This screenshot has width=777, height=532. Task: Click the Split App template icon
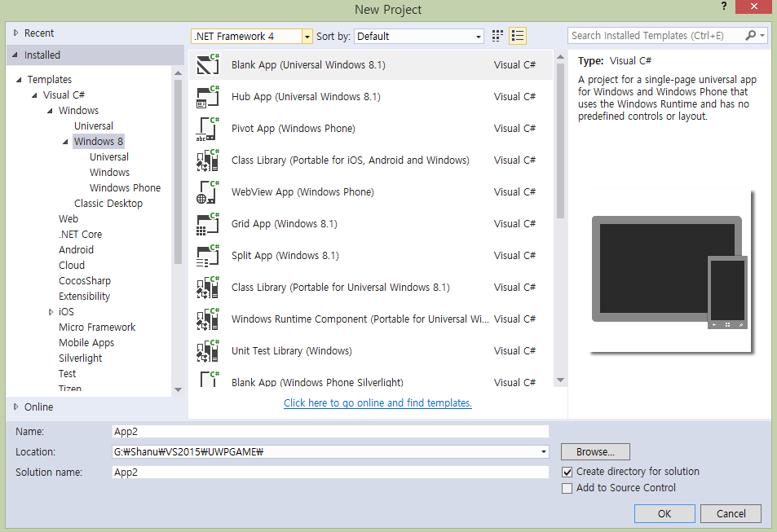pyautogui.click(x=208, y=256)
